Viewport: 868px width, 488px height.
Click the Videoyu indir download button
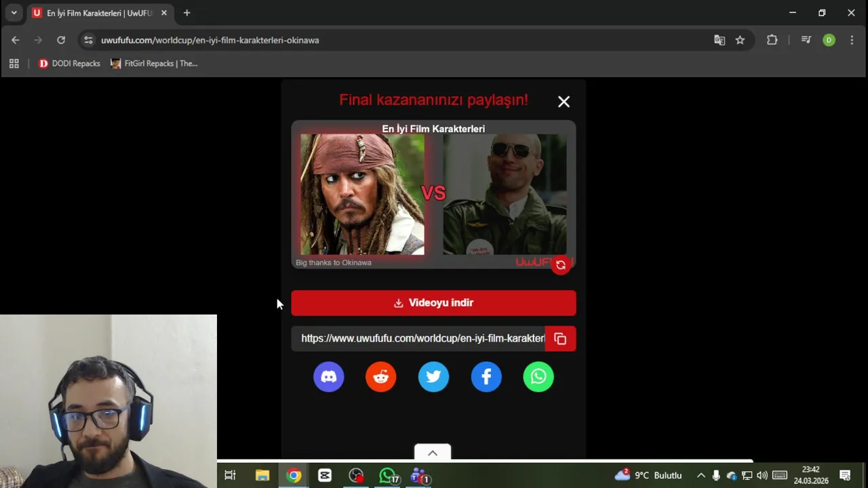[x=433, y=303]
